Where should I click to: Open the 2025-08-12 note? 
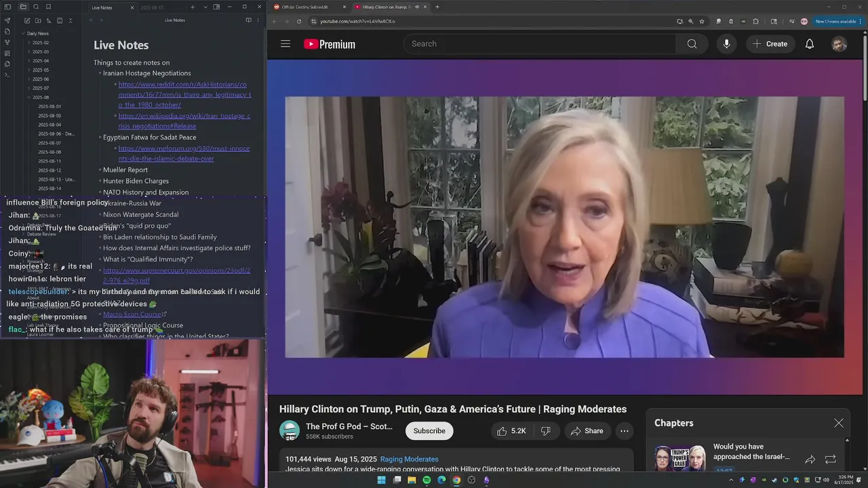[x=50, y=170]
